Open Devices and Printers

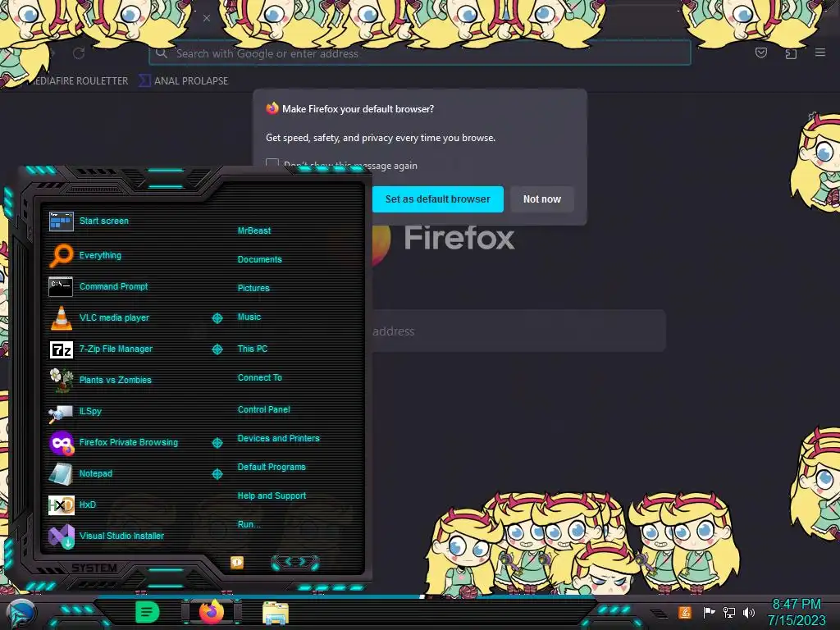coord(279,438)
